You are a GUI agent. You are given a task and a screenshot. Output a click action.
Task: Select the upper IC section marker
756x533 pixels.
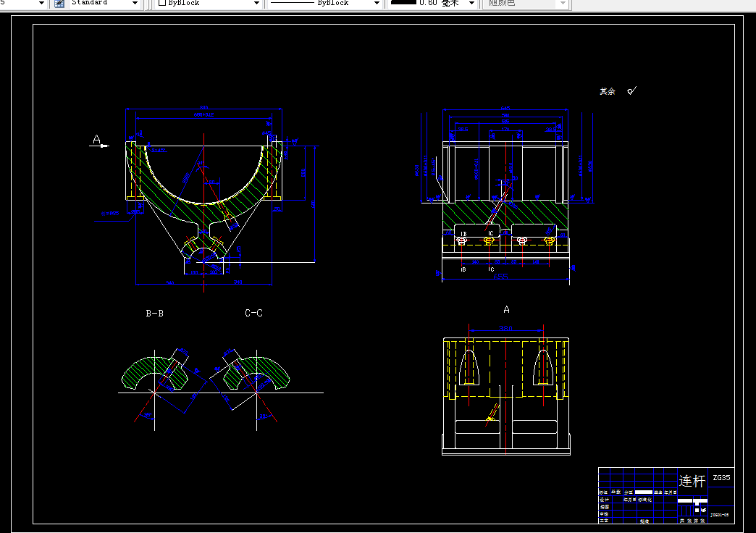(491, 233)
